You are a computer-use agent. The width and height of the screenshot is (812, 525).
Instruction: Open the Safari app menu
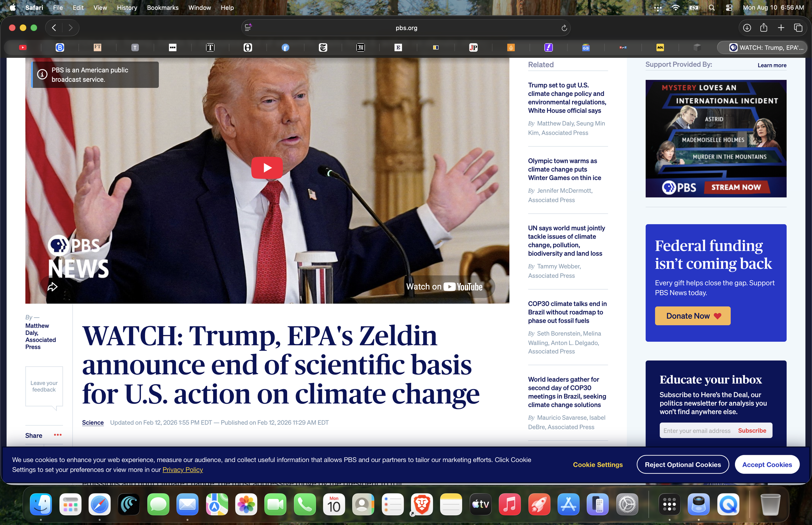pyautogui.click(x=34, y=7)
